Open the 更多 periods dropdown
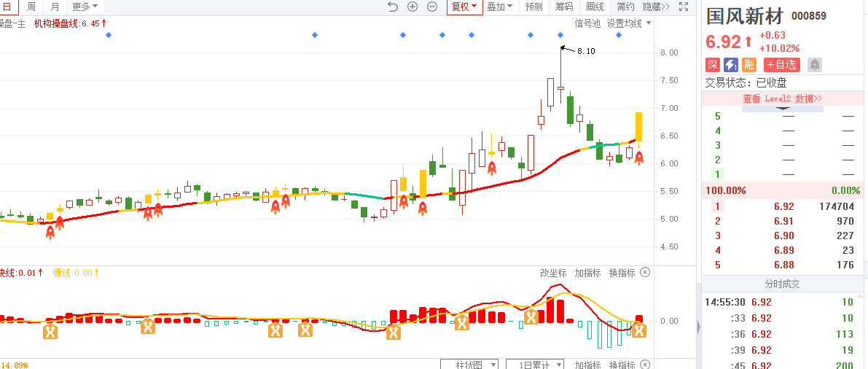This screenshot has width=868, height=369. pyautogui.click(x=85, y=7)
